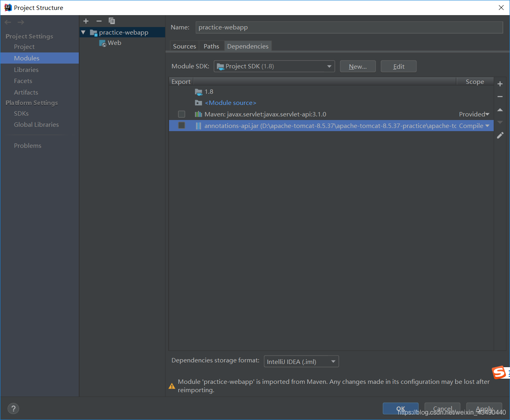Move dependency up with arrow icon

(500, 110)
